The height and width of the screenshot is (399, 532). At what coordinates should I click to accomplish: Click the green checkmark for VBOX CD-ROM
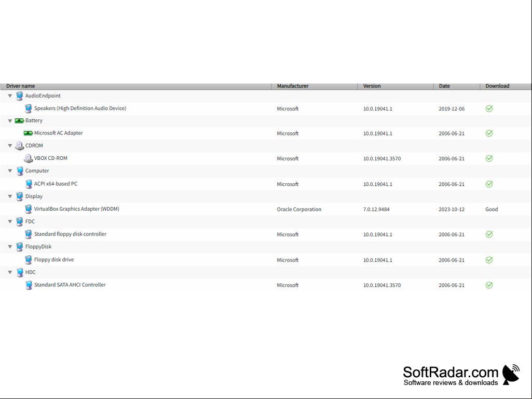pyautogui.click(x=489, y=158)
